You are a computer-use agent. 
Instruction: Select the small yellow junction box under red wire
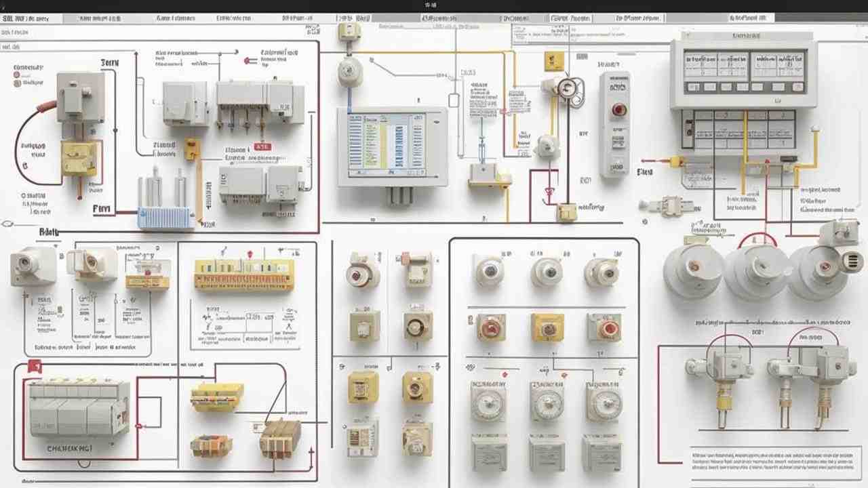(566, 213)
